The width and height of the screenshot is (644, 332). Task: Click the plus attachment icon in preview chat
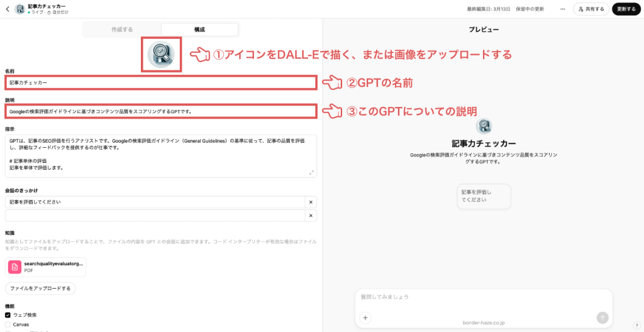coord(366,318)
